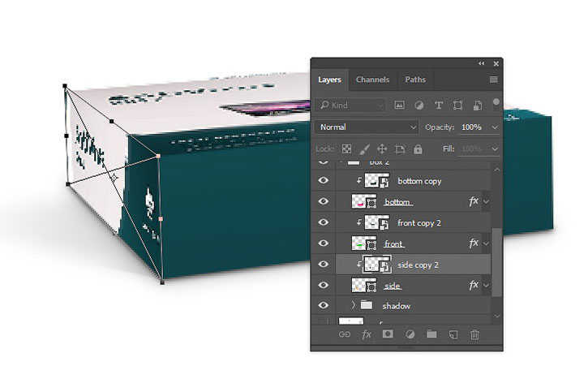Expand effects on side layer
The image size is (588, 379).
tap(487, 286)
